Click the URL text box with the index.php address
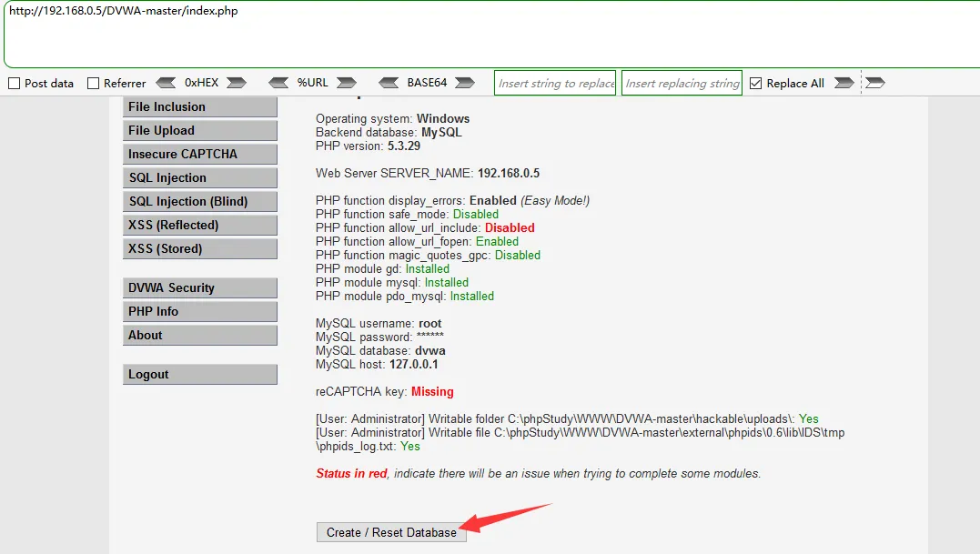The height and width of the screenshot is (554, 980). pos(491,34)
